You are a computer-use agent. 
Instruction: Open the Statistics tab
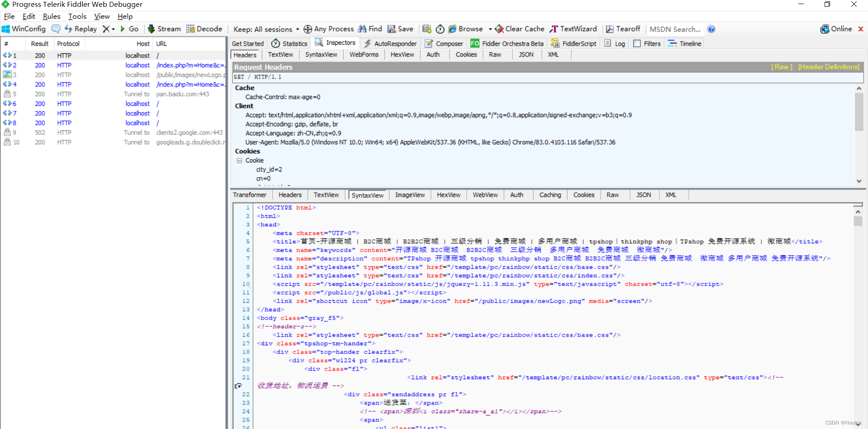pos(289,43)
